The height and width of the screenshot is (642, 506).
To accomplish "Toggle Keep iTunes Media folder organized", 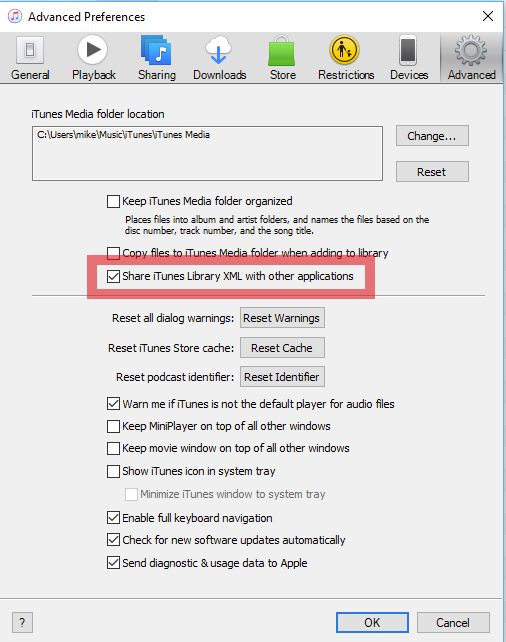I will [113, 201].
